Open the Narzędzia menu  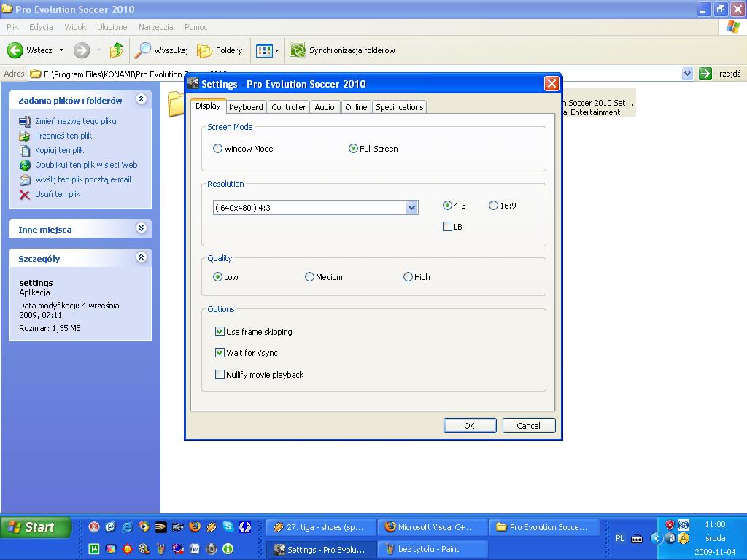[x=156, y=27]
